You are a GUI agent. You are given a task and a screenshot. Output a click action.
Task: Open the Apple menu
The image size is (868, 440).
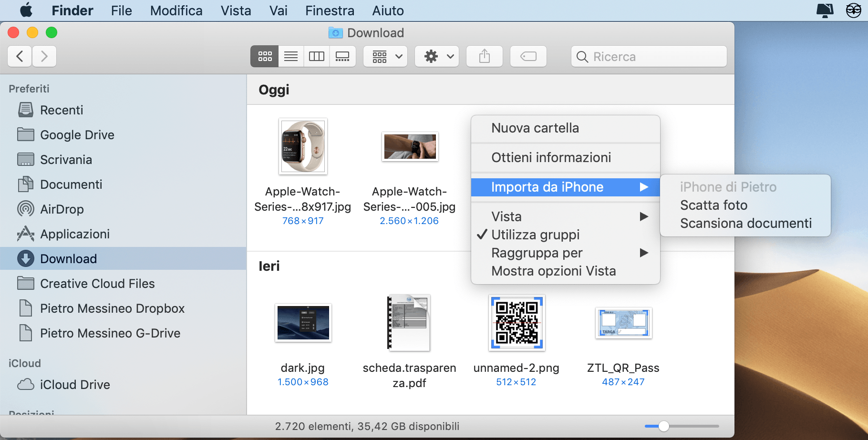(26, 10)
